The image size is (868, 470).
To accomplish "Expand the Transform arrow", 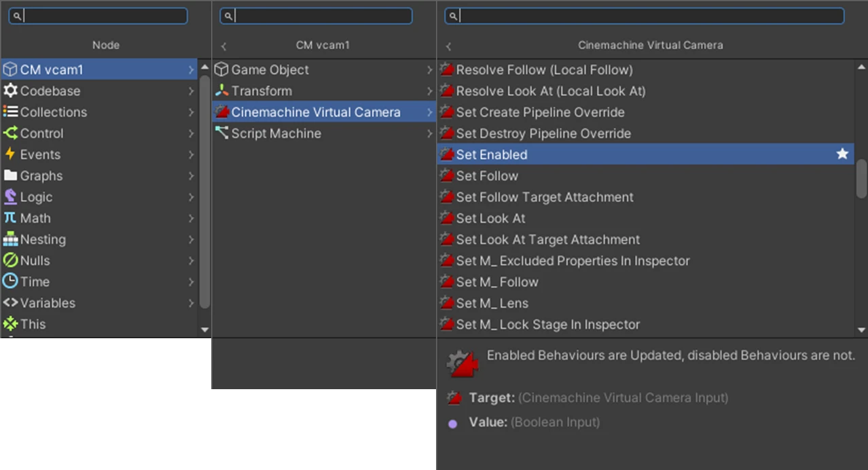I will coord(429,90).
